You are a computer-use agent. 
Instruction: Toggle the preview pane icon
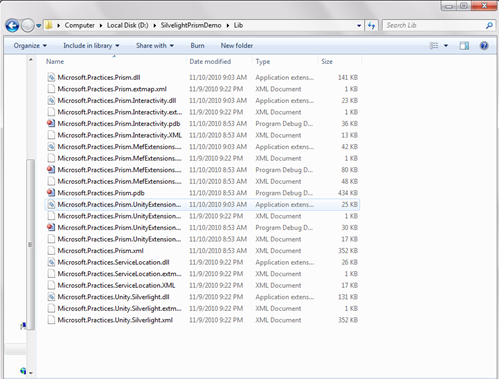coord(464,46)
